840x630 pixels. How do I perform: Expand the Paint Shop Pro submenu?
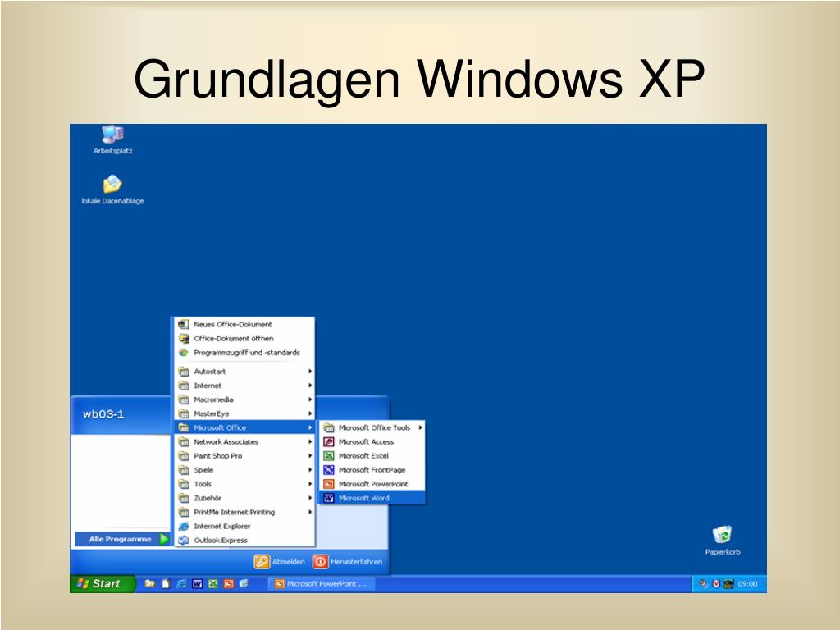(x=245, y=456)
